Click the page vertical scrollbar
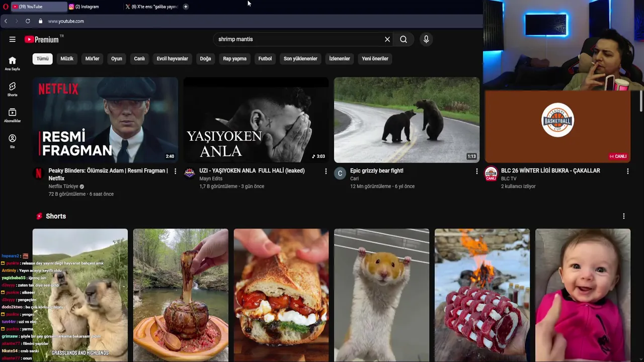The image size is (644, 362). coord(641,101)
